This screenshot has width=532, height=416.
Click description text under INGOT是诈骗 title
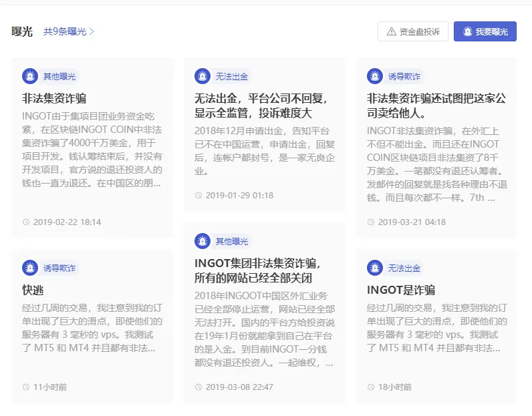436,328
